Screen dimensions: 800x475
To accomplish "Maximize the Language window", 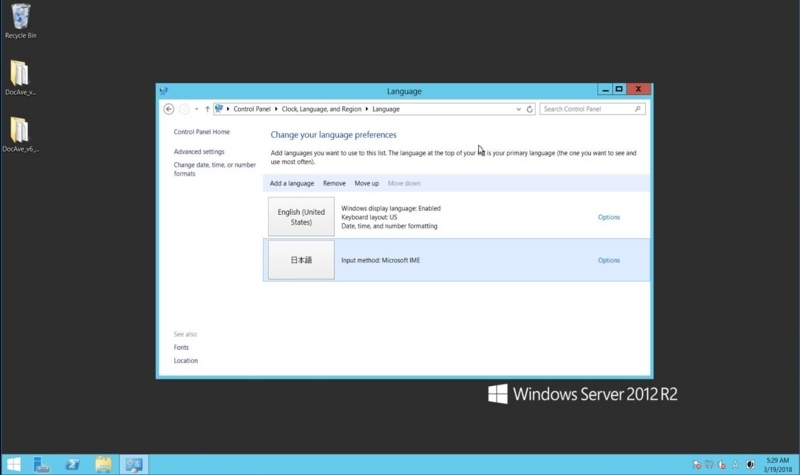I will click(x=619, y=89).
